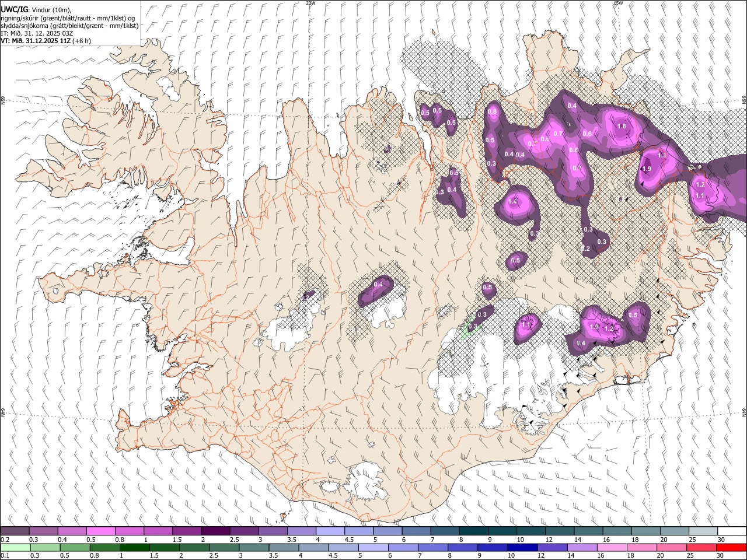Screen dimensions: 747x560
Task: Click the 20W longitude label
Action: point(311,3)
